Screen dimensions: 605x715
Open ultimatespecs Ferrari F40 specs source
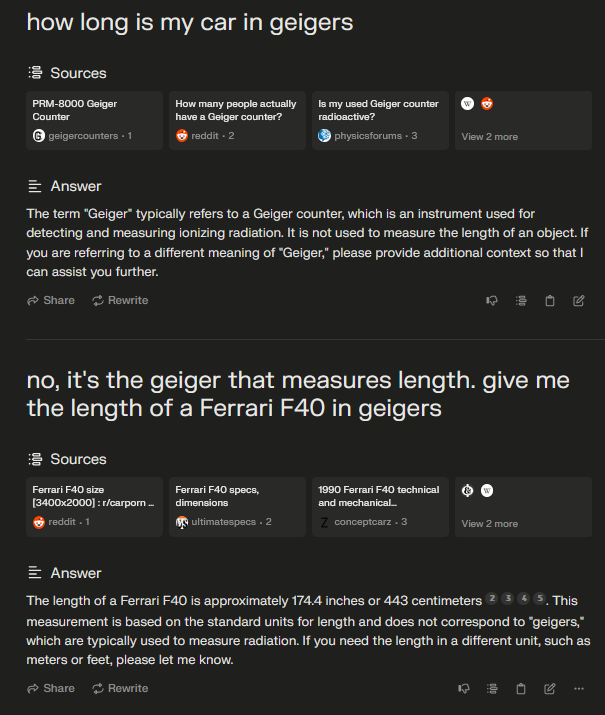click(237, 507)
